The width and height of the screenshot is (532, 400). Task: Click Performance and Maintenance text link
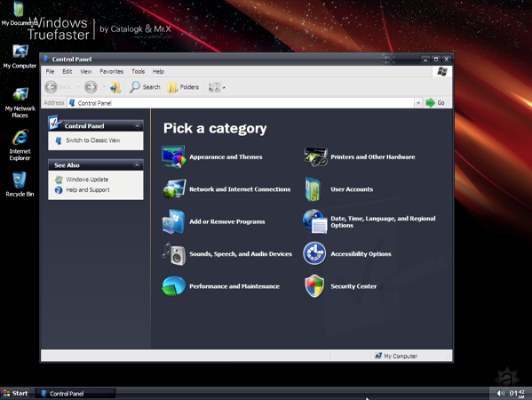pyautogui.click(x=234, y=286)
